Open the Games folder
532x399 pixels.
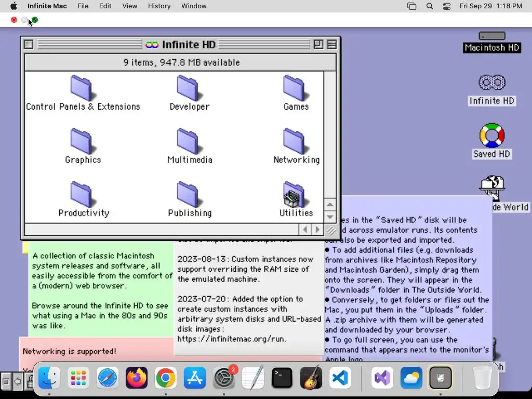(296, 93)
